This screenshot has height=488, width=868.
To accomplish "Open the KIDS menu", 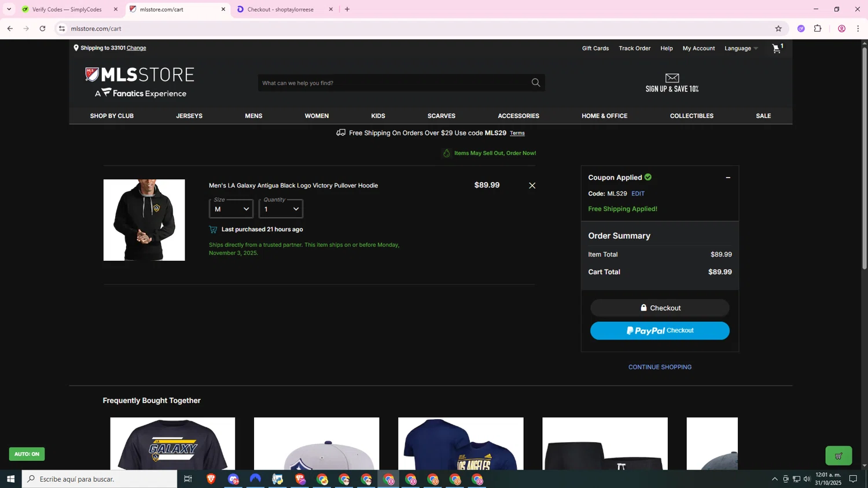I will tap(378, 116).
